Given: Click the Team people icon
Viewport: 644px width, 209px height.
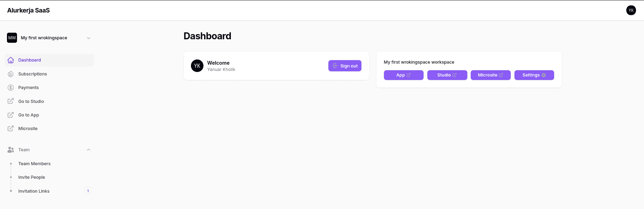Looking at the screenshot, I should point(11,150).
